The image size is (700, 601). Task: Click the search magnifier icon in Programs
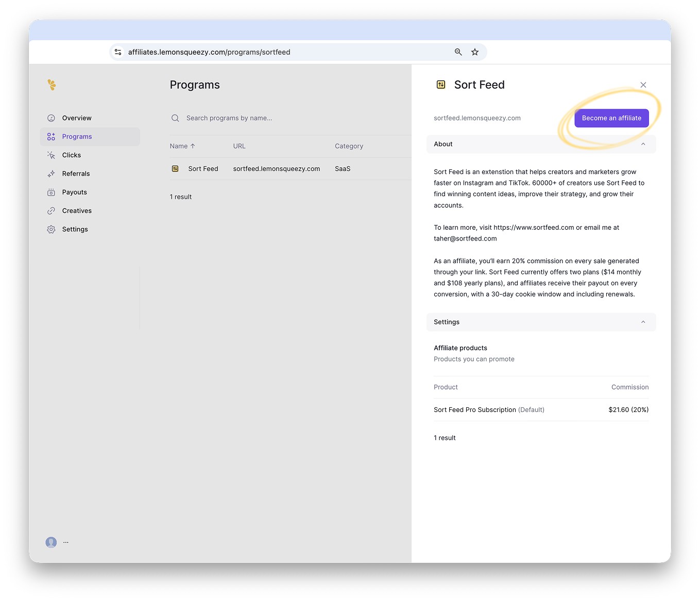[x=175, y=118]
